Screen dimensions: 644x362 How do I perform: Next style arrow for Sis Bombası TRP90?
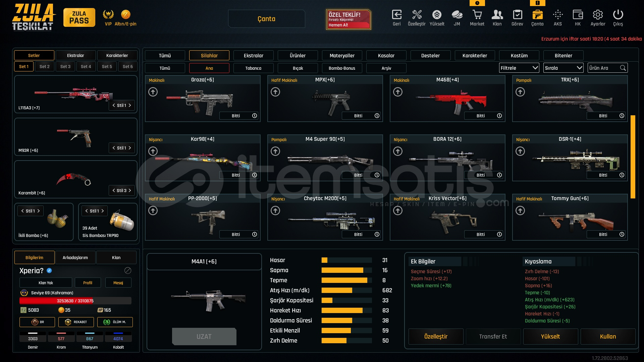pos(103,211)
